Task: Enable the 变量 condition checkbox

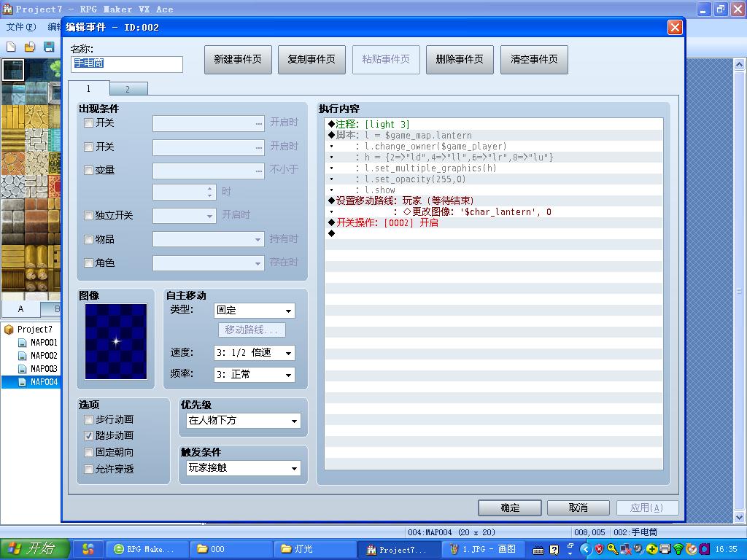Action: pos(88,170)
